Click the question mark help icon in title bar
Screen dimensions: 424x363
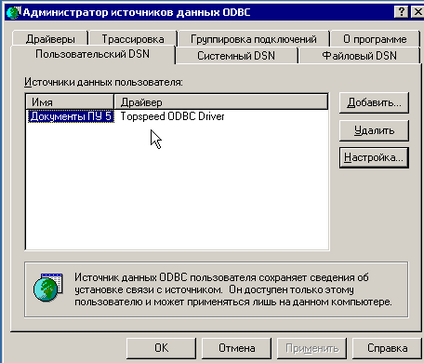point(402,12)
